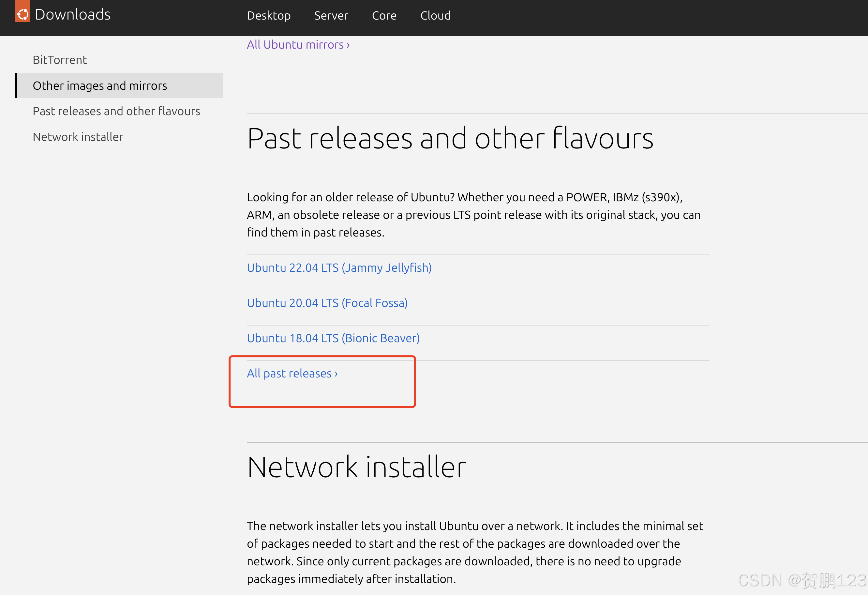The width and height of the screenshot is (868, 595).
Task: Click the CSDN watermark text
Action: tap(802, 580)
